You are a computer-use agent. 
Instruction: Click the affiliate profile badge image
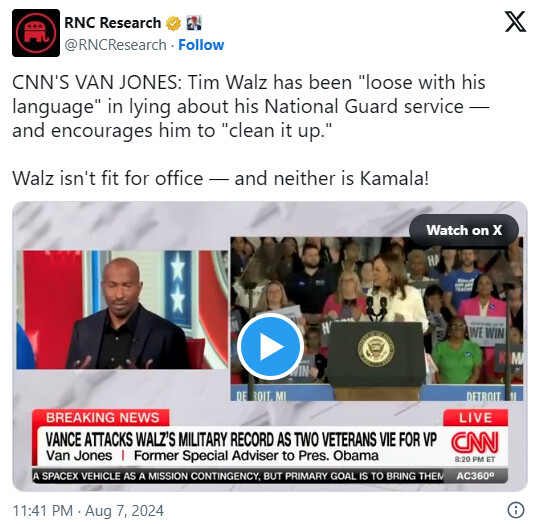[x=194, y=23]
